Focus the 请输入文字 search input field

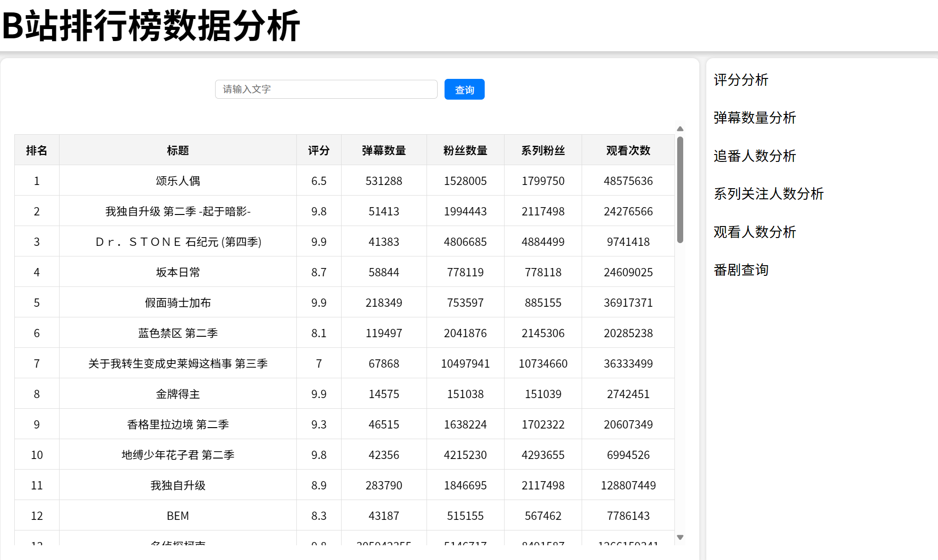pyautogui.click(x=326, y=89)
